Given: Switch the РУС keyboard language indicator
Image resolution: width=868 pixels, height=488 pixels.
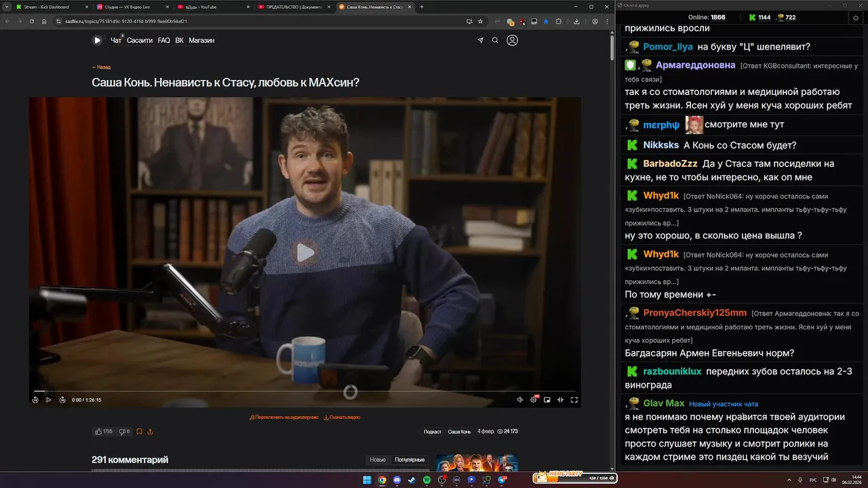Looking at the screenshot, I should coord(813,480).
